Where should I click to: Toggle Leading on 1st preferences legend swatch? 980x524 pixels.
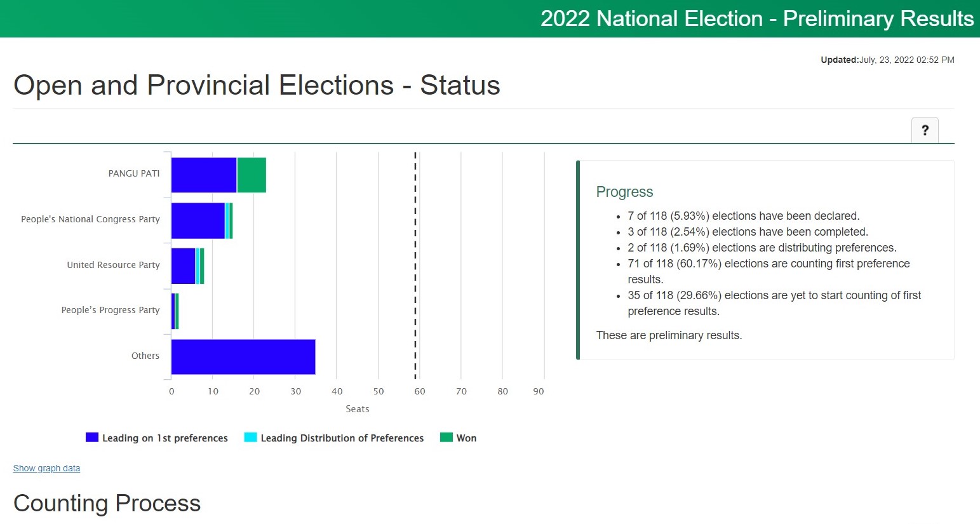(92, 438)
